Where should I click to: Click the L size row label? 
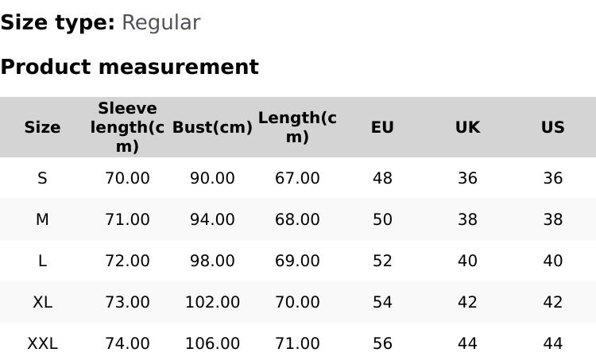pos(42,261)
